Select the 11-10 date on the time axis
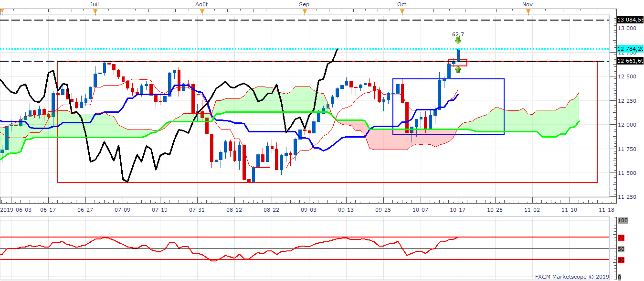The image size is (644, 281). [x=569, y=209]
